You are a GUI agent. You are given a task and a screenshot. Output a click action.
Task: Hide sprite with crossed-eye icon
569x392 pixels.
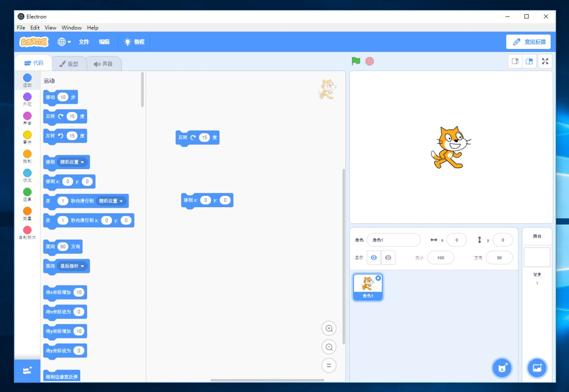tap(388, 258)
